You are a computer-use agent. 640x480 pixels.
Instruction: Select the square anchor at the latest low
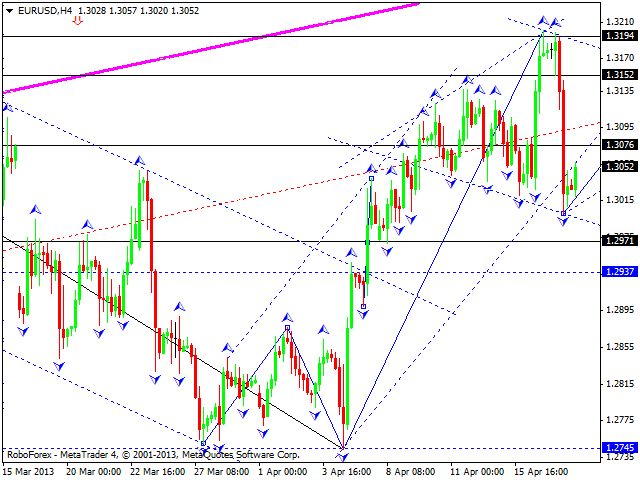coord(564,213)
